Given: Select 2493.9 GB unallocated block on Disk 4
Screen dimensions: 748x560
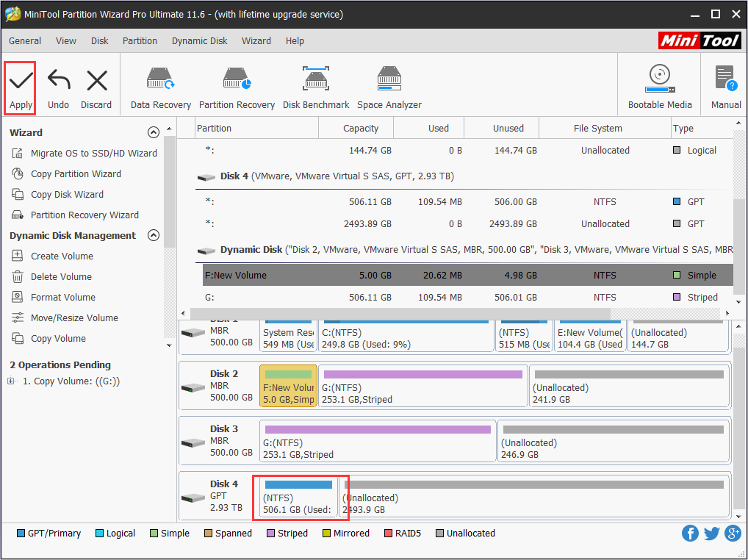Looking at the screenshot, I should [534, 496].
